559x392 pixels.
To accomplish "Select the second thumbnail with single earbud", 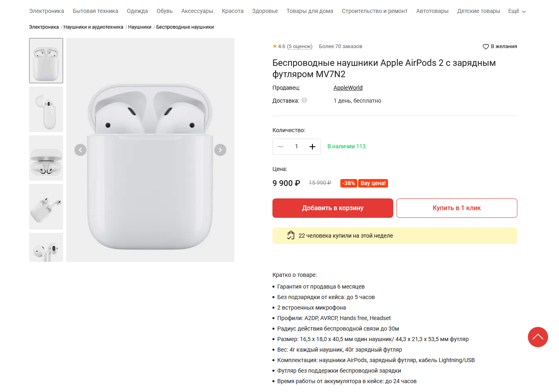I will coord(46,109).
